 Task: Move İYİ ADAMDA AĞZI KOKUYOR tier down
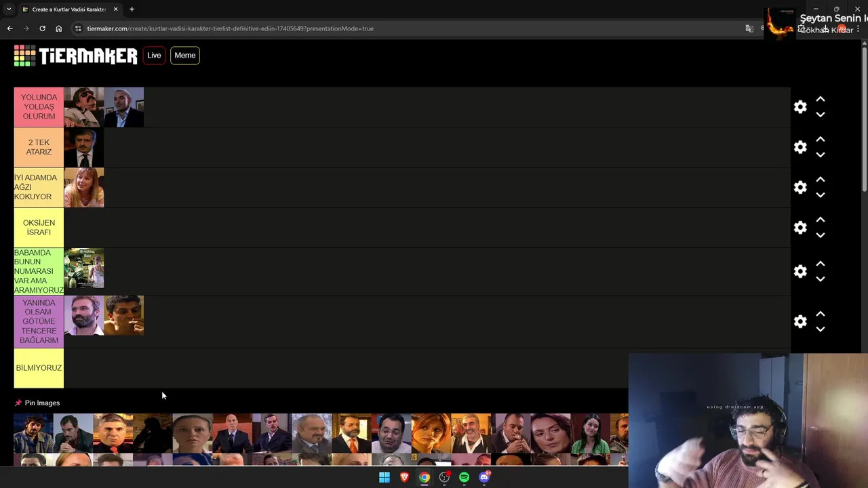(x=821, y=195)
